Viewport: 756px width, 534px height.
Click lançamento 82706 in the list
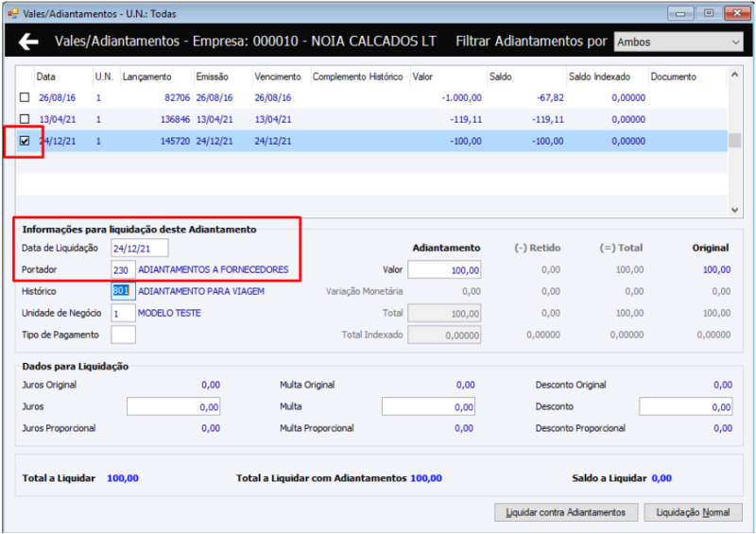coord(177,97)
